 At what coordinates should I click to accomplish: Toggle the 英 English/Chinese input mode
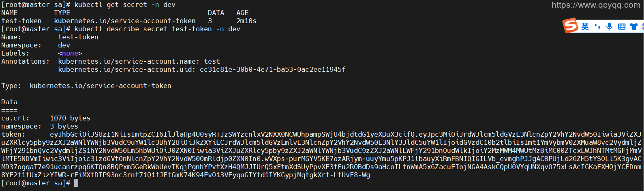585,27
